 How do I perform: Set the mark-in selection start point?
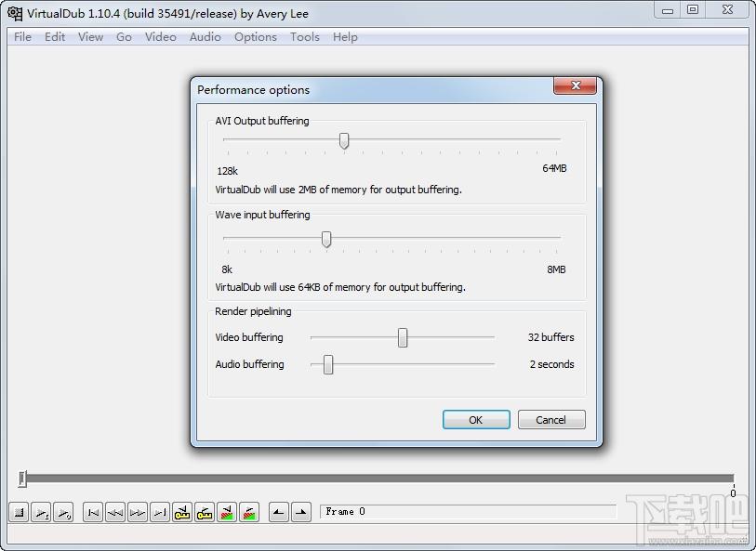click(279, 513)
